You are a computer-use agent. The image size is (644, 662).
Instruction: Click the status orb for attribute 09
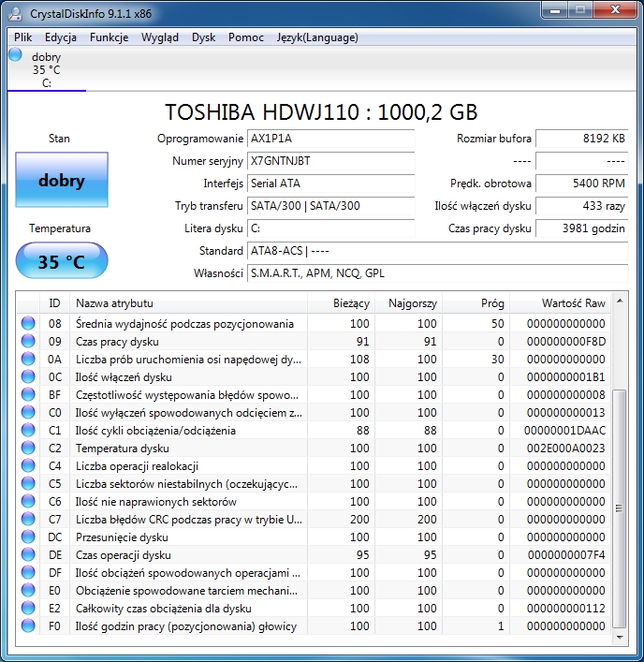(28, 341)
